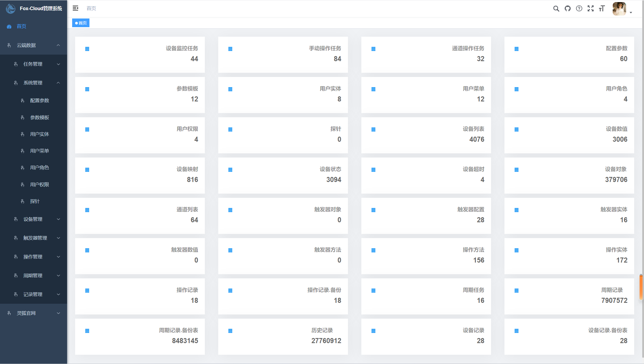The height and width of the screenshot is (364, 644).
Task: Click the 用户菜单 card label
Action: tap(473, 89)
